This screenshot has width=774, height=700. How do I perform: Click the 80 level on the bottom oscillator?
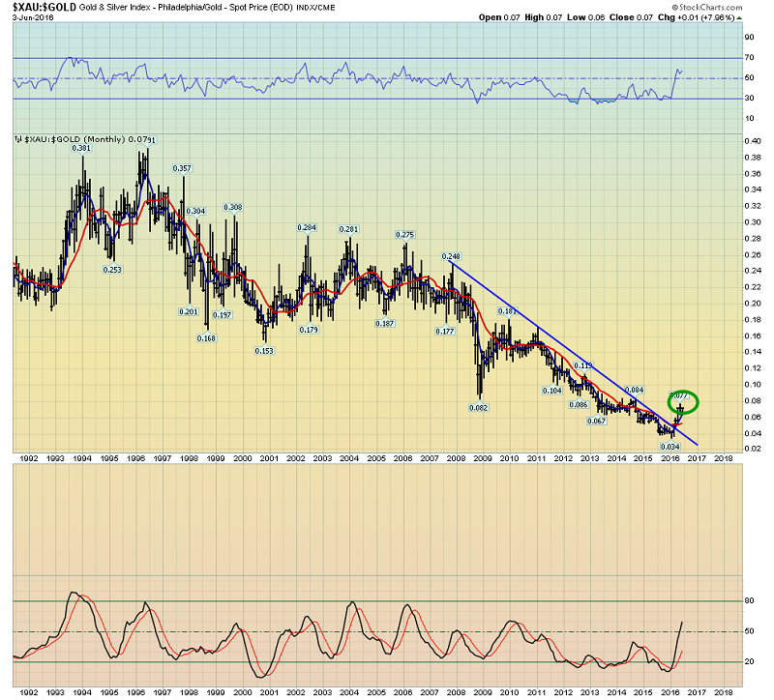[x=749, y=600]
